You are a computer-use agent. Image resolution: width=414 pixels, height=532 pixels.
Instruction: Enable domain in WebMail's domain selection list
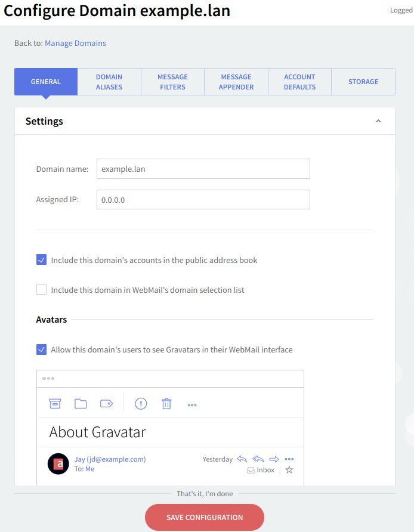pos(41,290)
